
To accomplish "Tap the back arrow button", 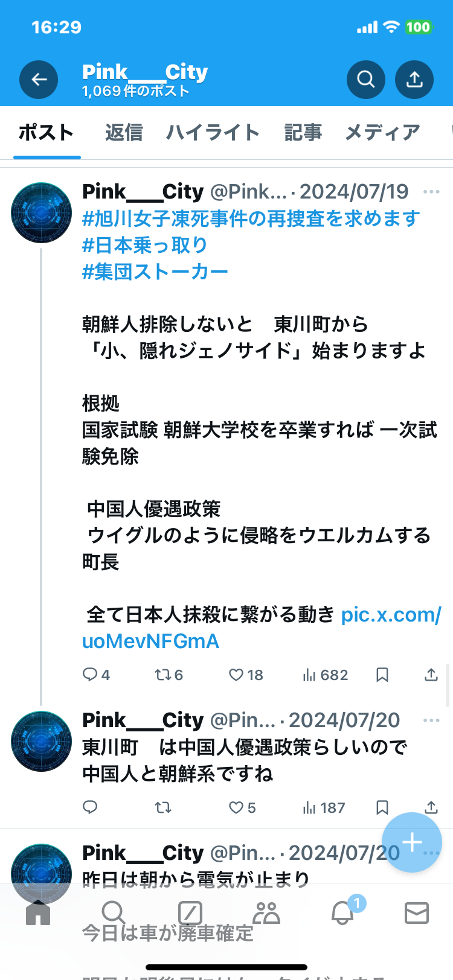I will tap(39, 80).
